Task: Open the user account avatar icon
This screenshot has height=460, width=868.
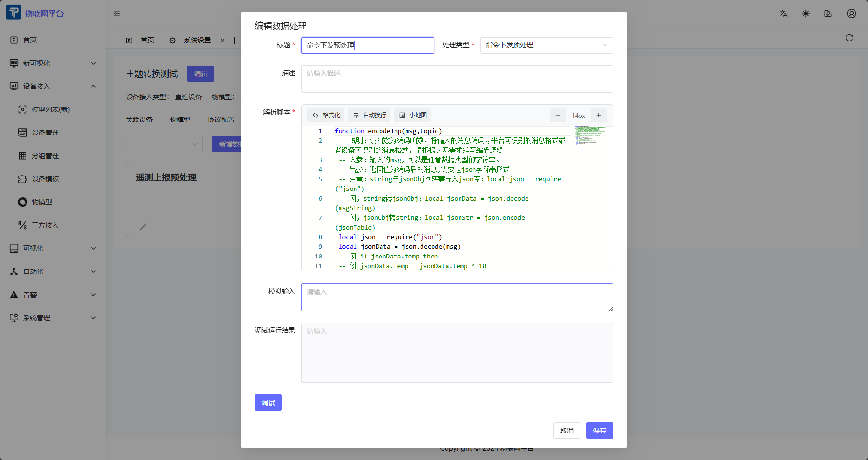Action: 851,14
